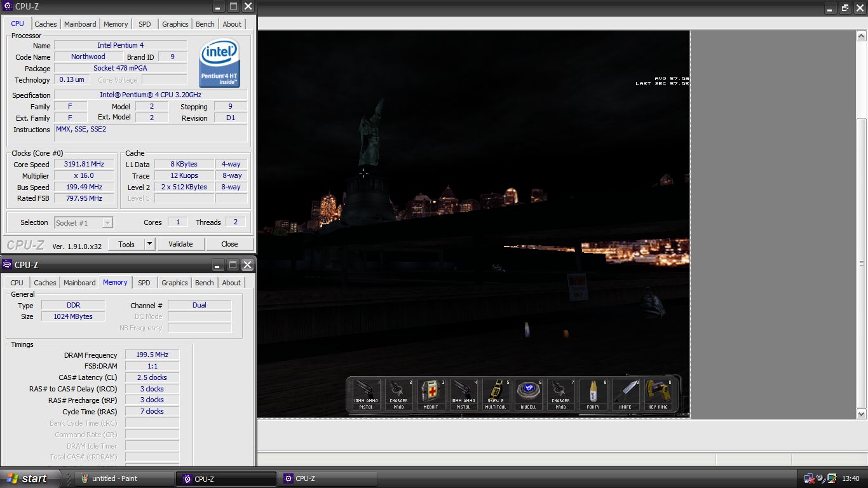Open Mainboard tab in Processor CPU-Z window
The height and width of the screenshot is (488, 868).
(80, 24)
